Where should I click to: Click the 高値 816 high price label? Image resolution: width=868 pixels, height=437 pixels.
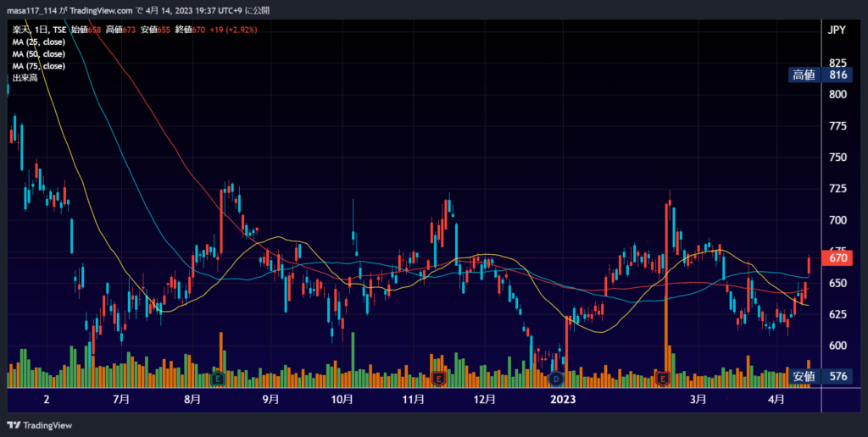coord(821,75)
